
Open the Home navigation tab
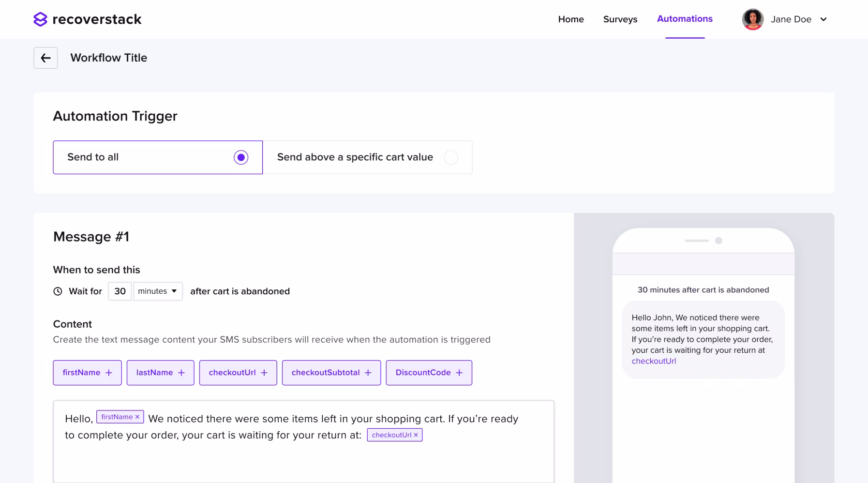pyautogui.click(x=571, y=19)
